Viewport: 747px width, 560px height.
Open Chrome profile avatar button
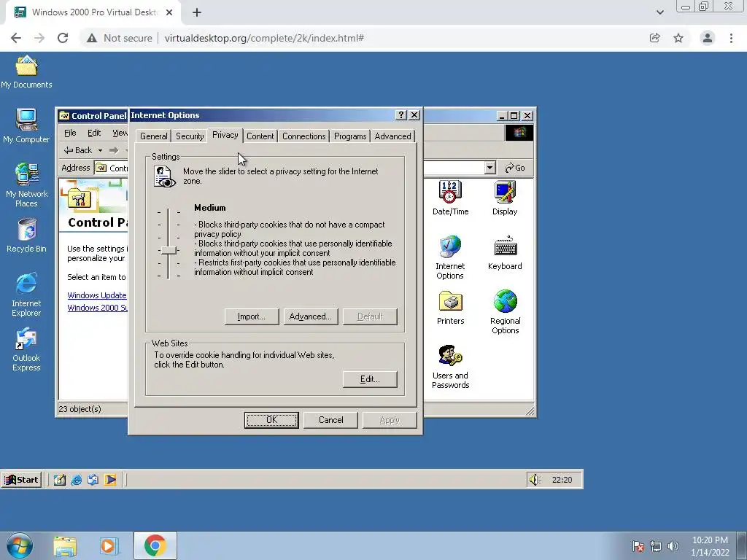click(708, 38)
